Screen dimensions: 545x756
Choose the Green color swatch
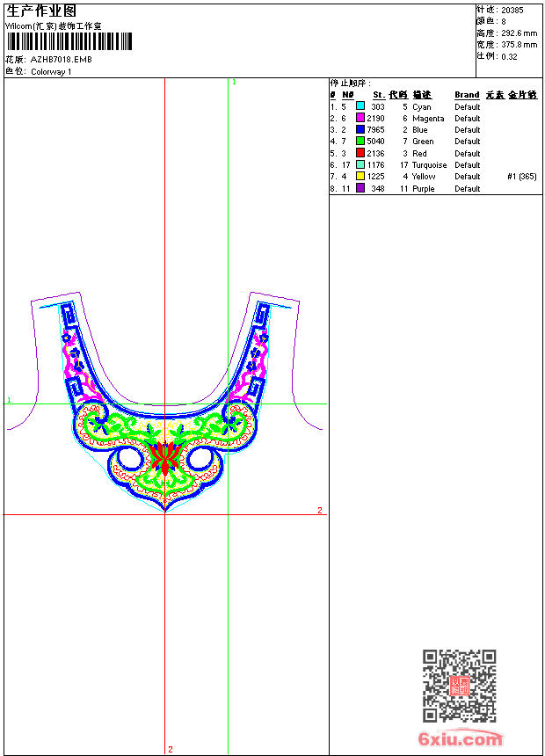click(x=360, y=141)
